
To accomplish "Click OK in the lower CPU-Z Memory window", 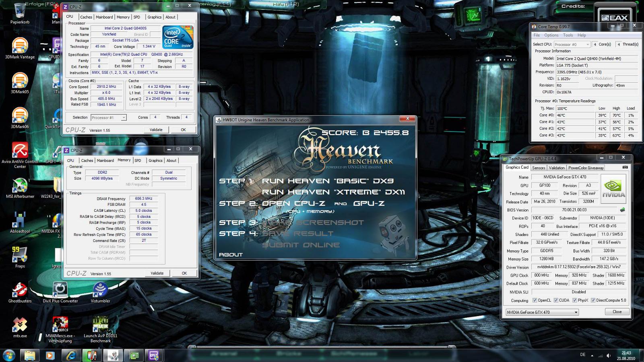I will (x=184, y=273).
